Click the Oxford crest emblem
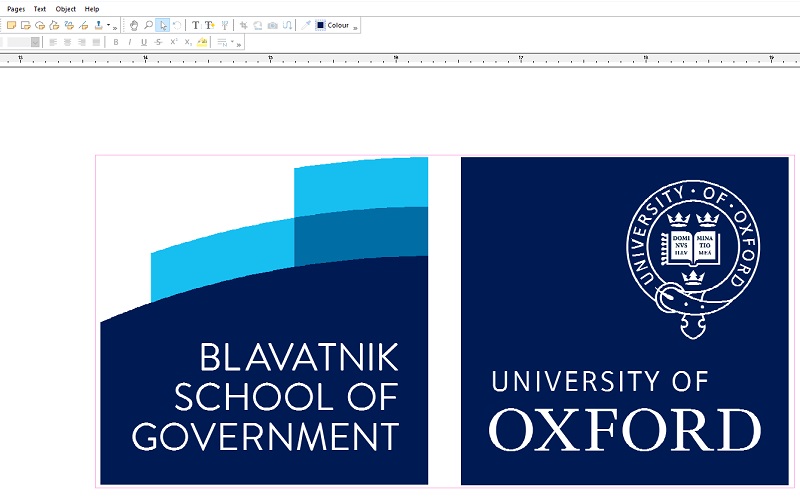800x499 pixels. (x=693, y=259)
